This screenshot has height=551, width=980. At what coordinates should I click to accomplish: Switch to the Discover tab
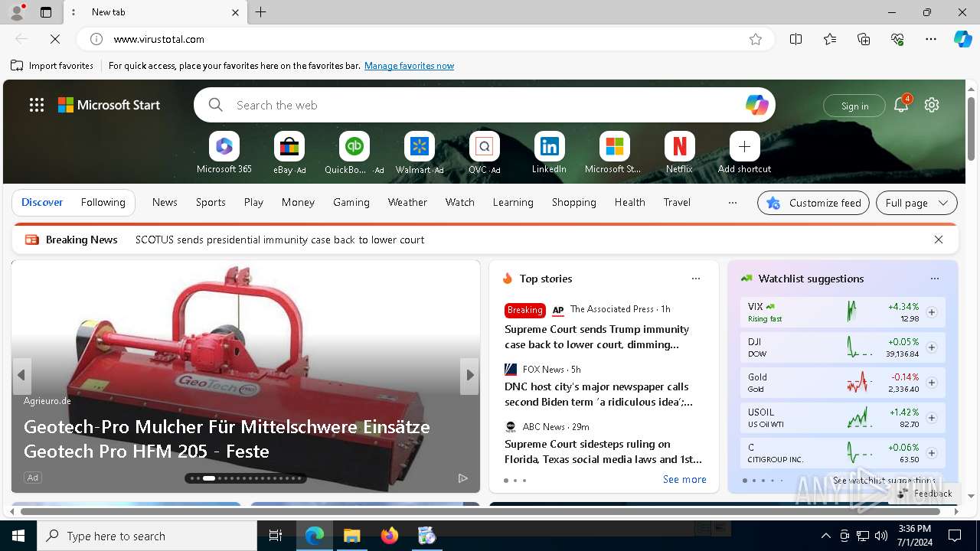click(x=42, y=203)
